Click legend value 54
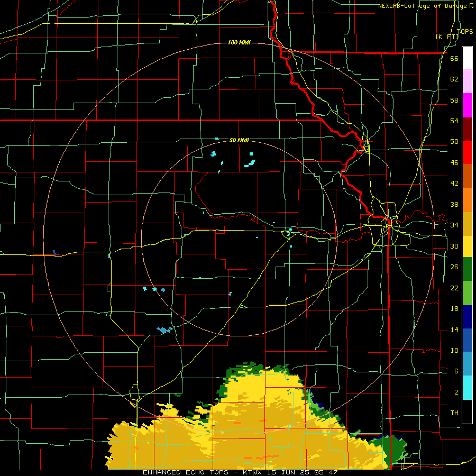Screen dimensions: 476x476 pyautogui.click(x=454, y=121)
